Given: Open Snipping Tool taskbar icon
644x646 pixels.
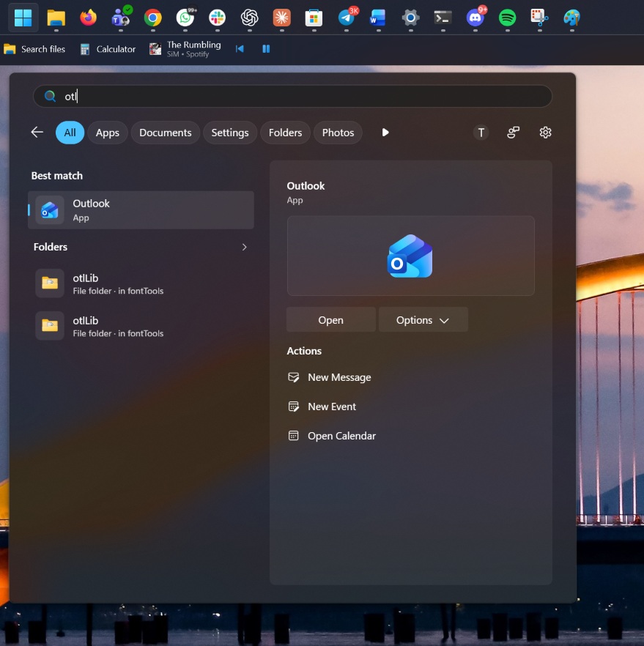Looking at the screenshot, I should click(540, 18).
